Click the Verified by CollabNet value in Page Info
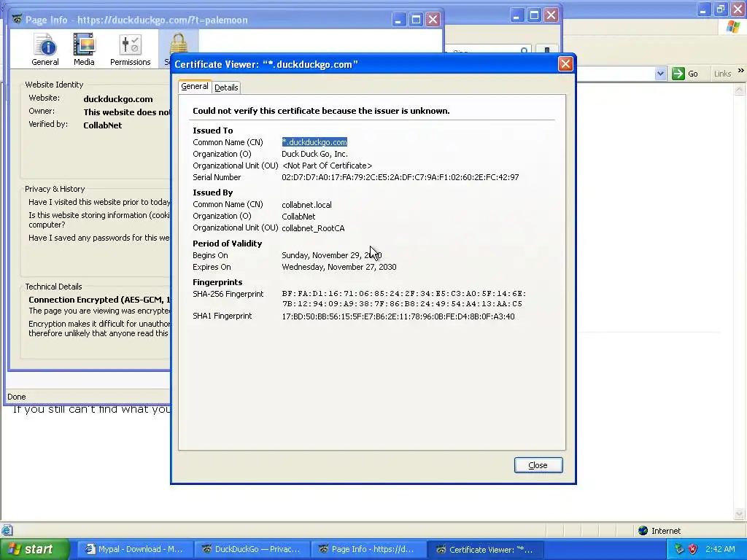This screenshot has width=747, height=560. (102, 125)
